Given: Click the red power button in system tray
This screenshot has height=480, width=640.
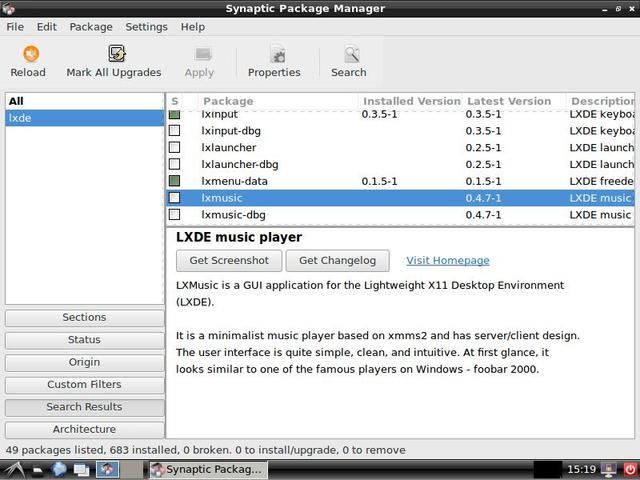Looking at the screenshot, I should (630, 469).
